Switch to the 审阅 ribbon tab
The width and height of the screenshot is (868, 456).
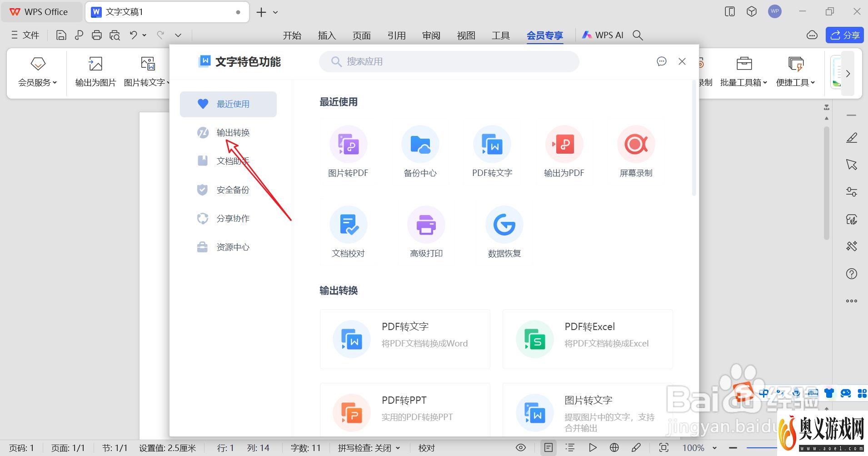(431, 35)
